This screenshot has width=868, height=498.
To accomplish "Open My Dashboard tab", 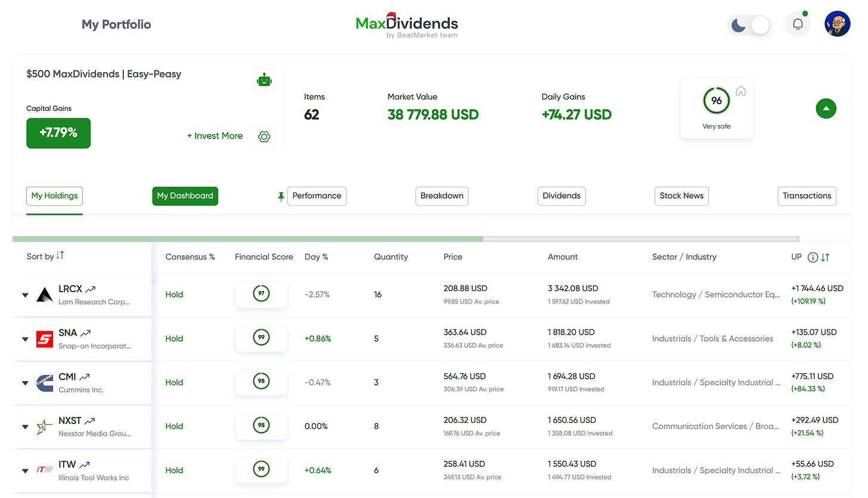I will (x=185, y=196).
